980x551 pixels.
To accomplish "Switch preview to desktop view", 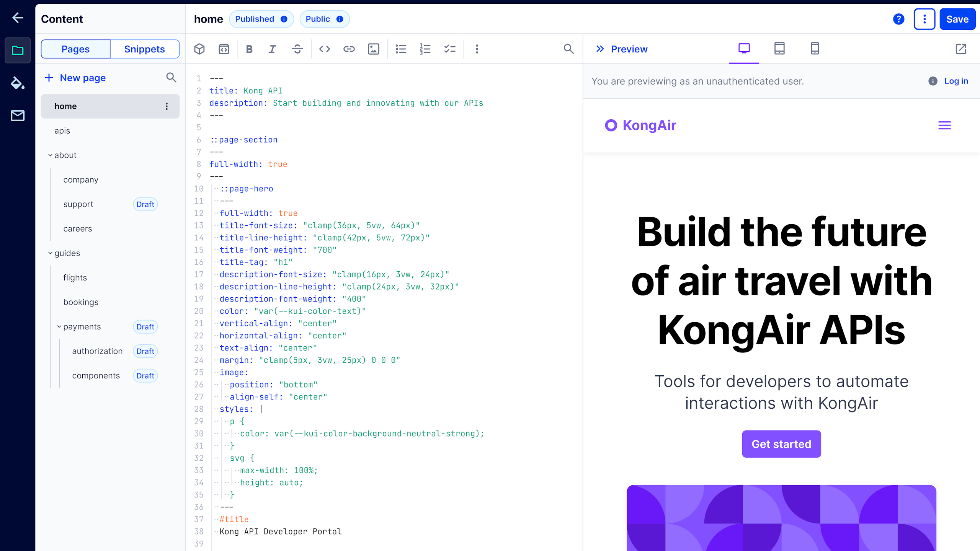I will tap(744, 49).
